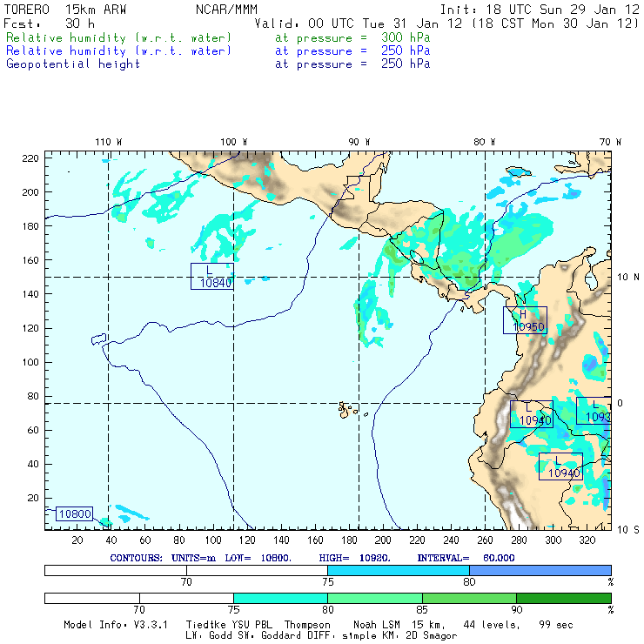Viewport: 644px width, 644px height.
Task: Click the L 10940 label box near the equator
Action: [532, 414]
